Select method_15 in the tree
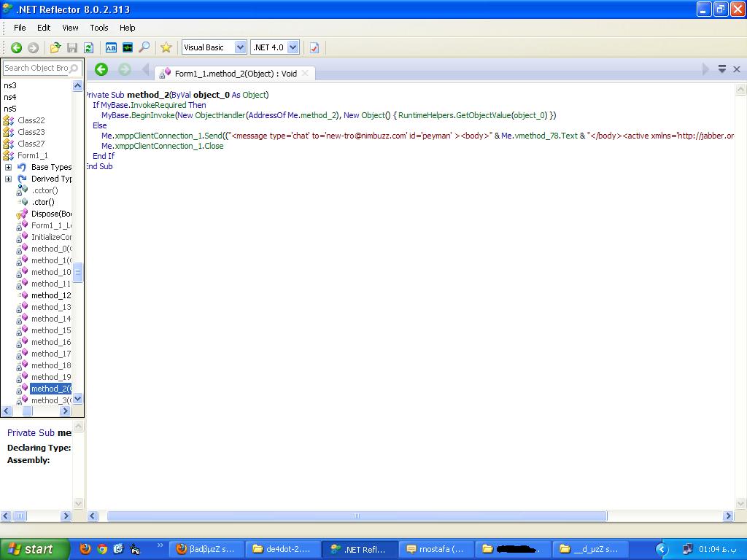 tap(51, 330)
